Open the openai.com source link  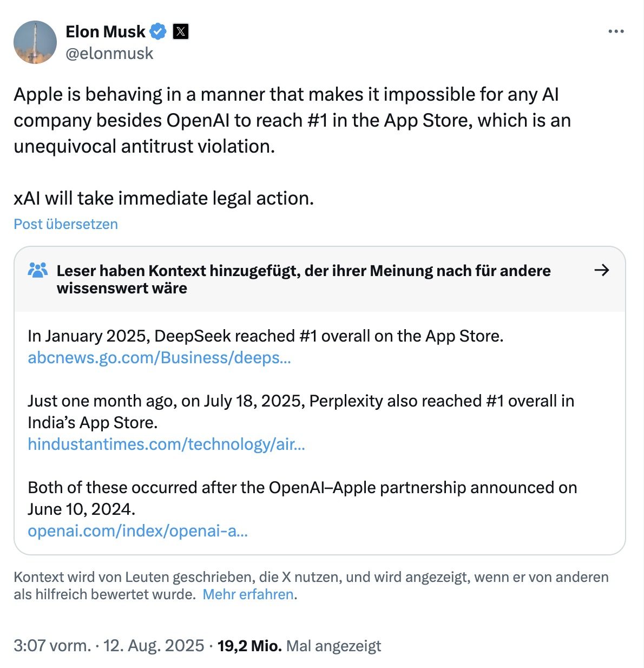click(137, 531)
